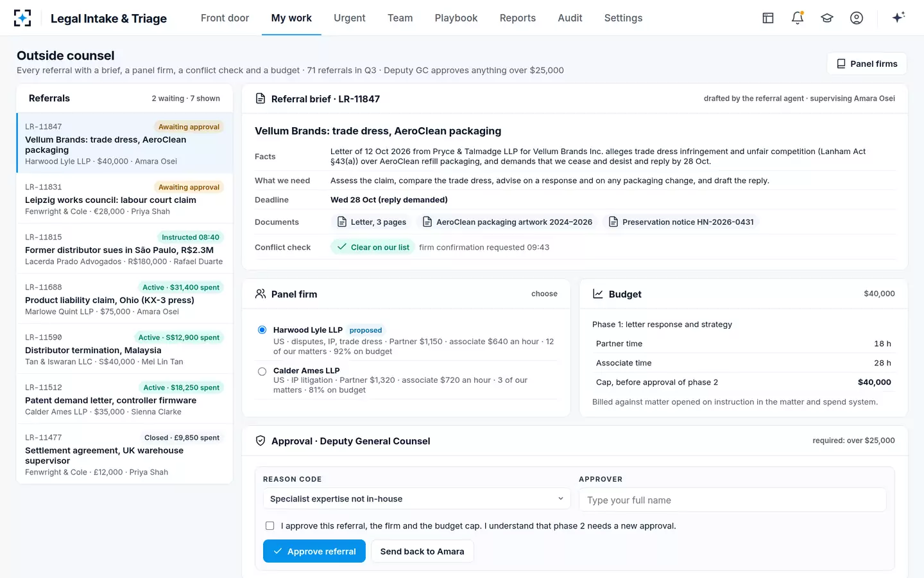The width and height of the screenshot is (924, 578).
Task: Click the 'Clear on our list' conflict badge
Action: click(373, 247)
